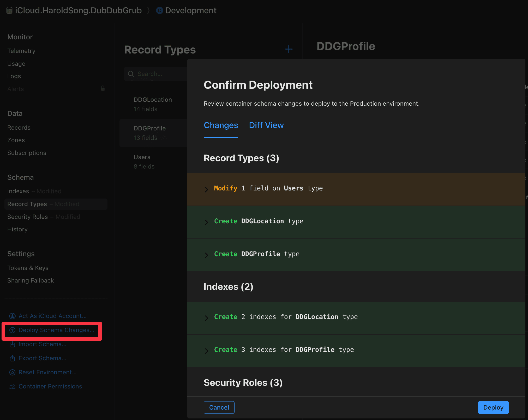This screenshot has width=528, height=420.
Task: Click the Deploy button
Action: click(x=493, y=407)
